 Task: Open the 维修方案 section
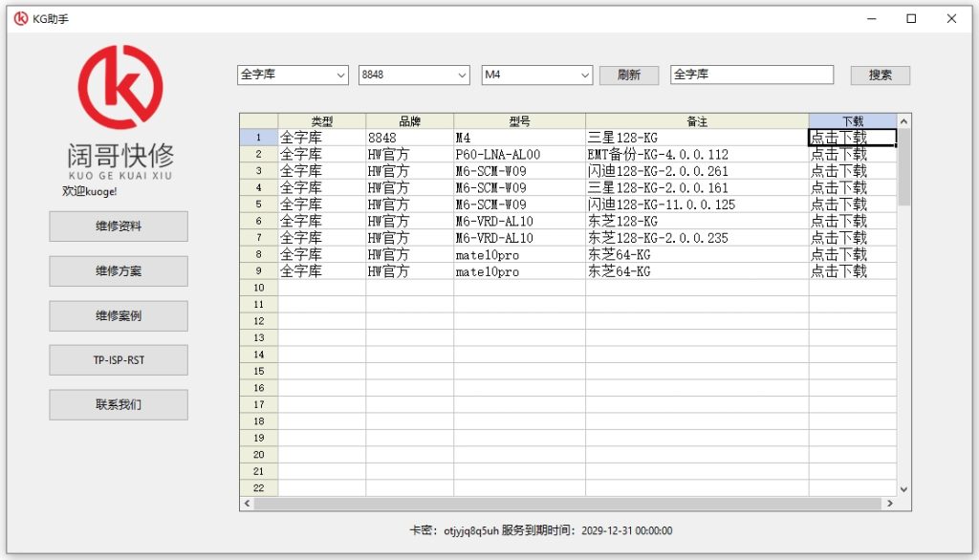pos(119,271)
